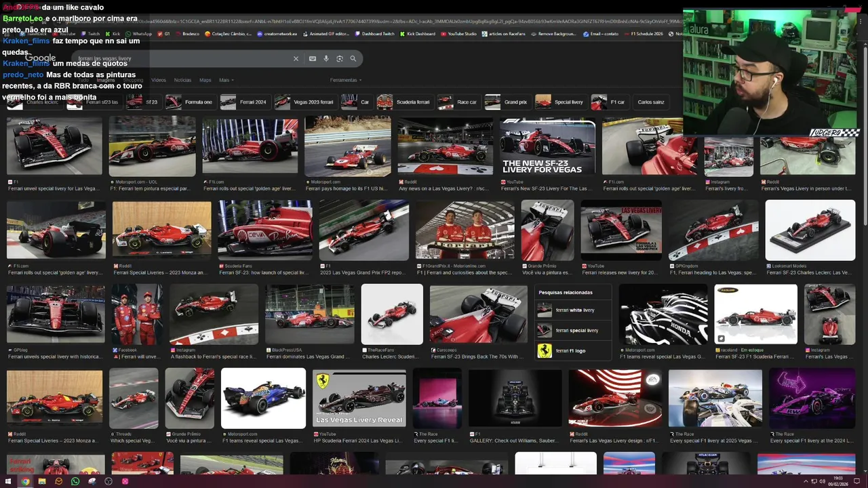Open the Twitch bookmark
This screenshot has width=868, height=488.
90,33
